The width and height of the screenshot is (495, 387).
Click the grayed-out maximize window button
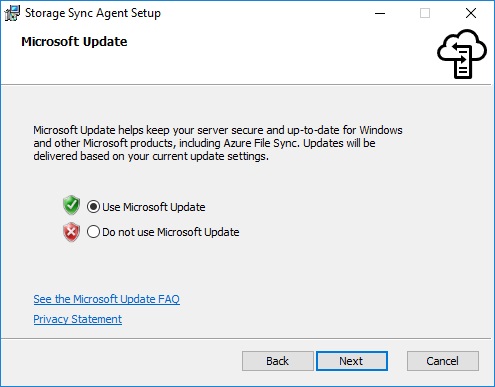coord(425,13)
